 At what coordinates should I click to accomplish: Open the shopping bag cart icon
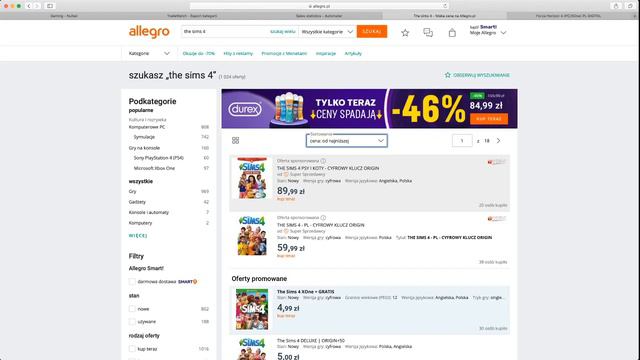coord(452,33)
